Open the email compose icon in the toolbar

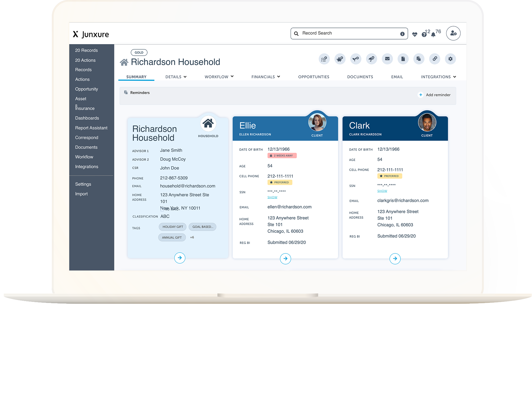pos(387,59)
